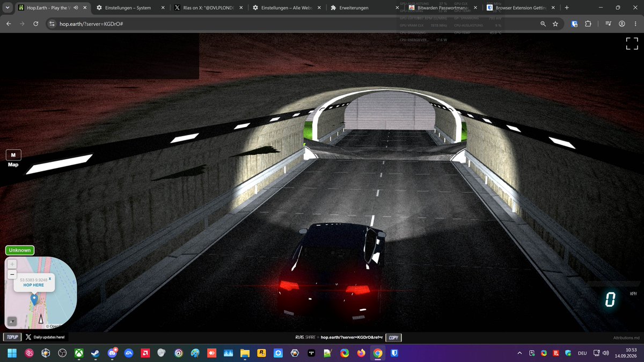Open the tab search dropdown arrow

point(7,8)
